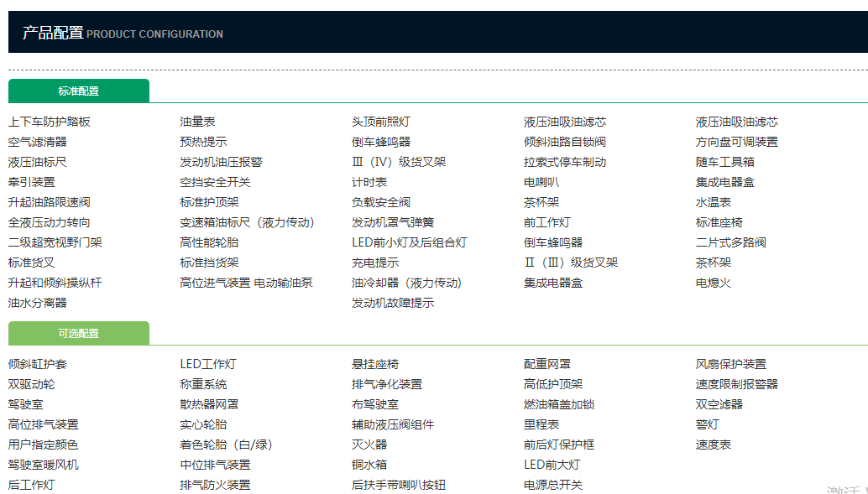Click the 电源总开关 option
Viewport: 868px width, 494px height.
click(553, 485)
